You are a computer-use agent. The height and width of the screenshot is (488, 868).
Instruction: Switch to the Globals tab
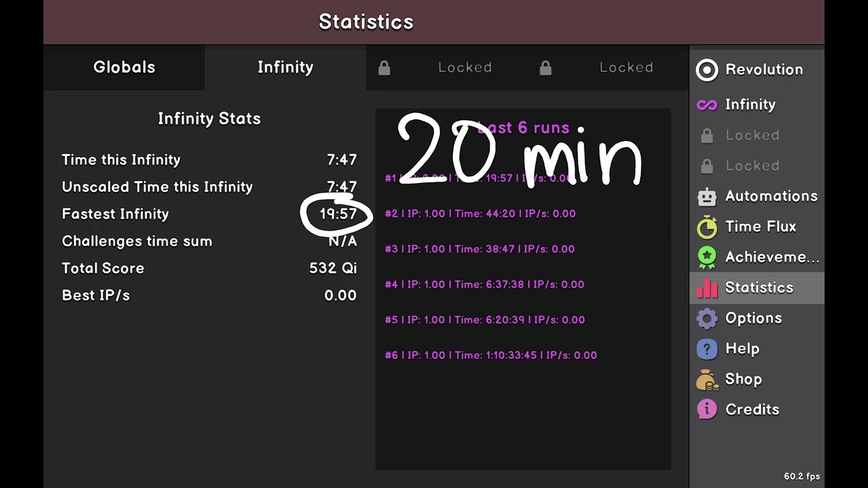point(124,67)
